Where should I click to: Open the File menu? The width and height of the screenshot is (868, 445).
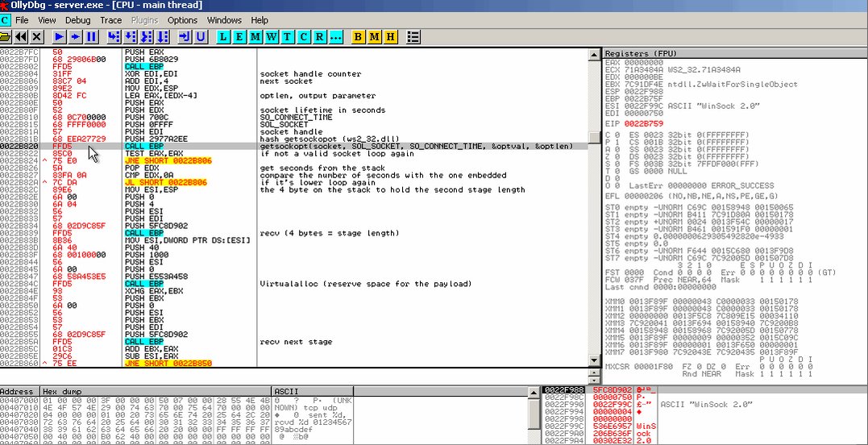coord(22,20)
